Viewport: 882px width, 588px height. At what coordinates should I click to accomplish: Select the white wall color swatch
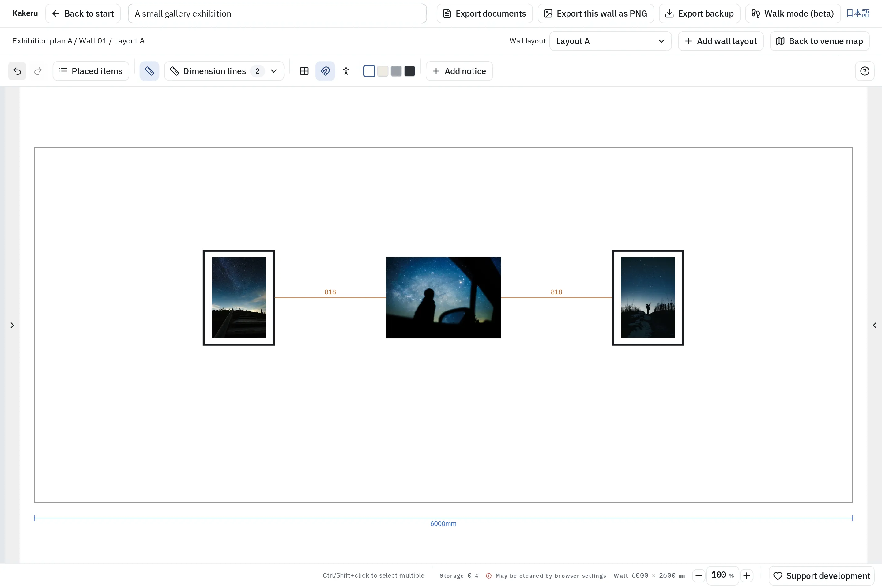[369, 71]
